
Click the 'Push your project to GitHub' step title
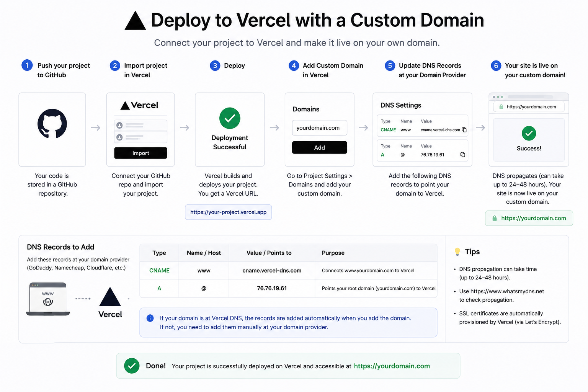pos(64,70)
